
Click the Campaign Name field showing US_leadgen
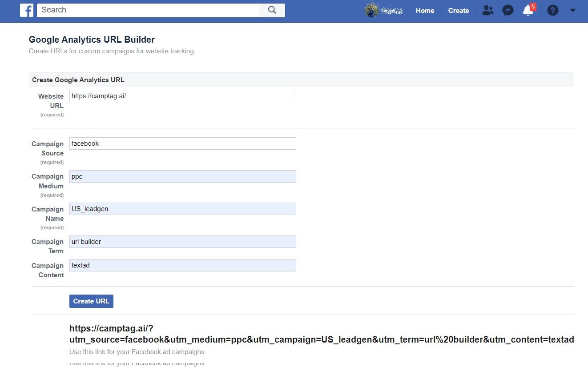tap(182, 208)
